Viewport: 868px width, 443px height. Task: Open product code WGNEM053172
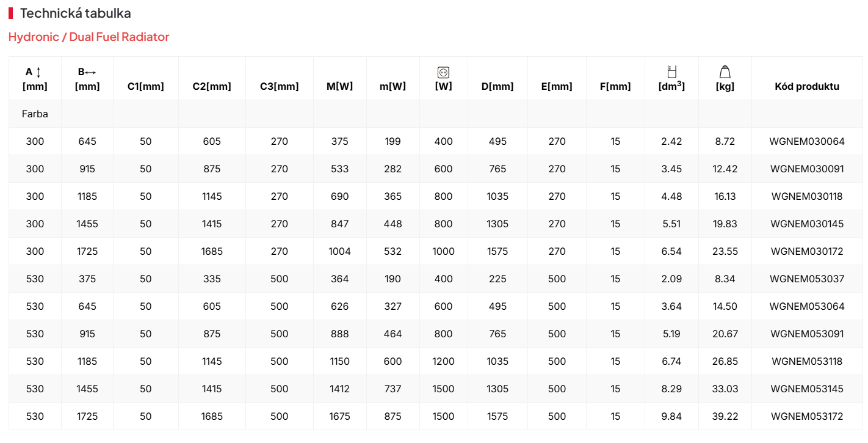pos(807,416)
